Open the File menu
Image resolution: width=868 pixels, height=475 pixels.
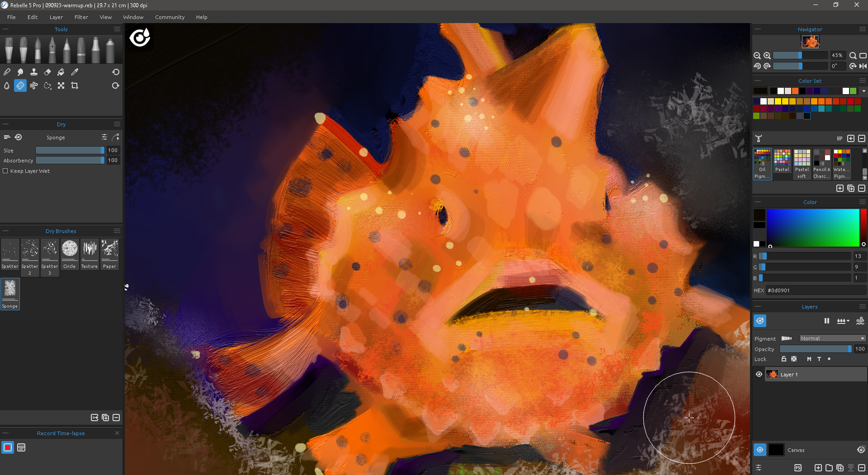[11, 17]
